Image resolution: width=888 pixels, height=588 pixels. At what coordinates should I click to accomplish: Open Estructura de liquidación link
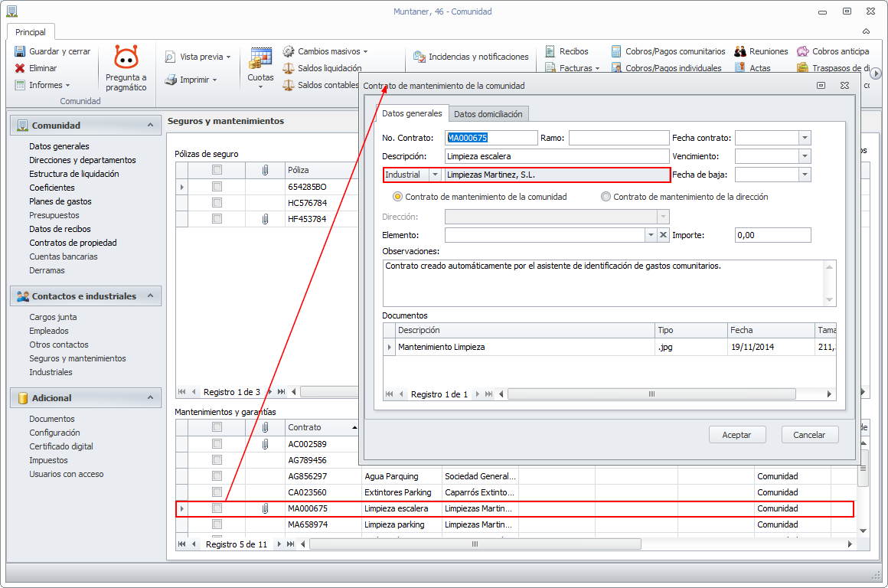[74, 174]
